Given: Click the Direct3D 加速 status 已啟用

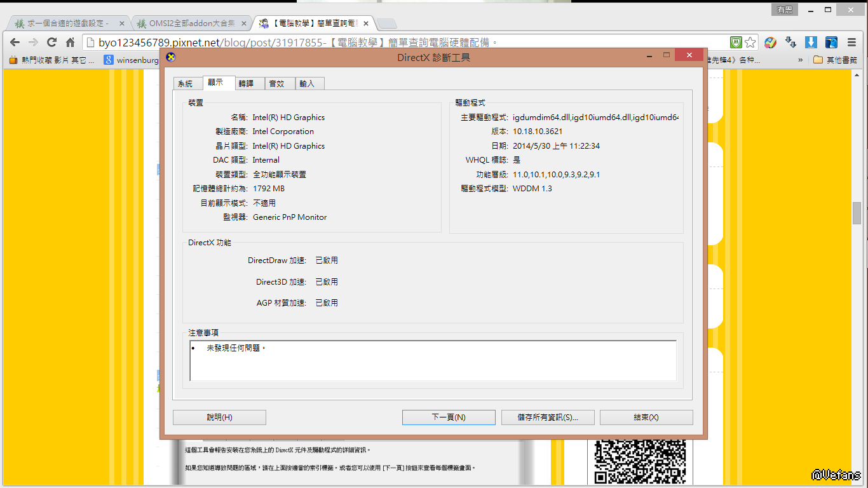Looking at the screenshot, I should pos(327,282).
